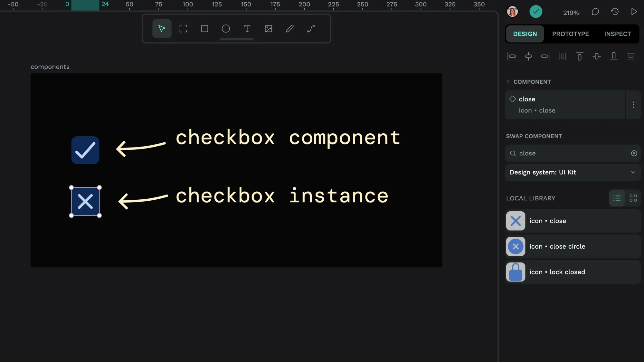The image size is (644, 362).
Task: Expand the Design system UI Kit dropdown
Action: coord(634,172)
